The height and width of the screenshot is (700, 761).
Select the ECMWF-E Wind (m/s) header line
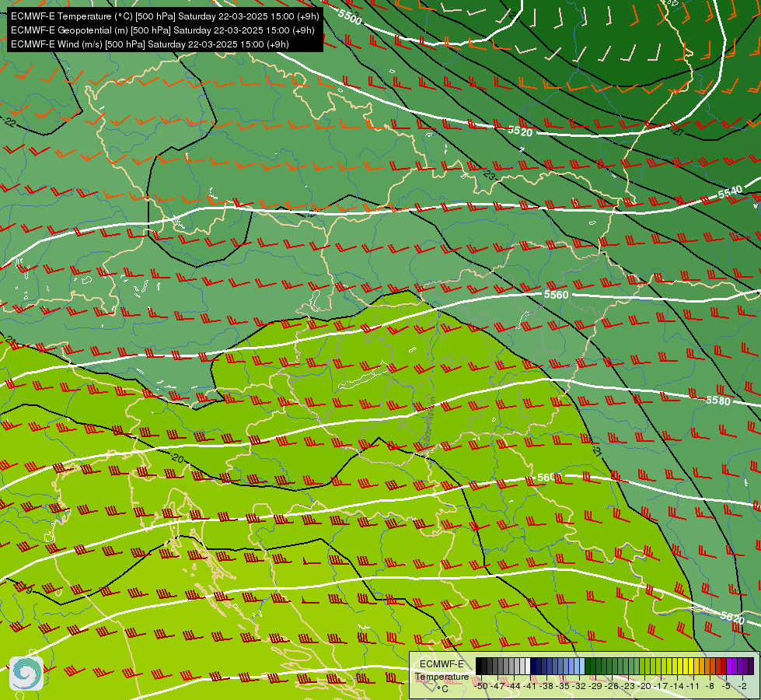click(x=150, y=44)
